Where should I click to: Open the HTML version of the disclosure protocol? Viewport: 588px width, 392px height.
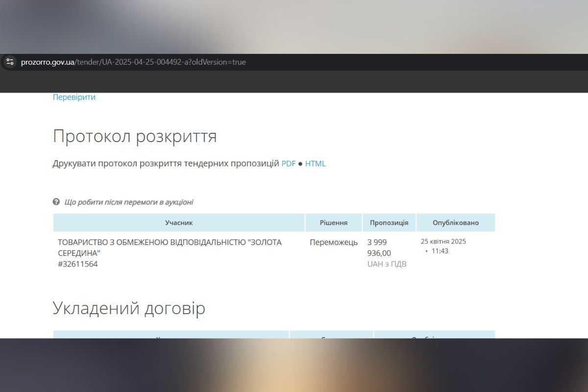pos(315,163)
